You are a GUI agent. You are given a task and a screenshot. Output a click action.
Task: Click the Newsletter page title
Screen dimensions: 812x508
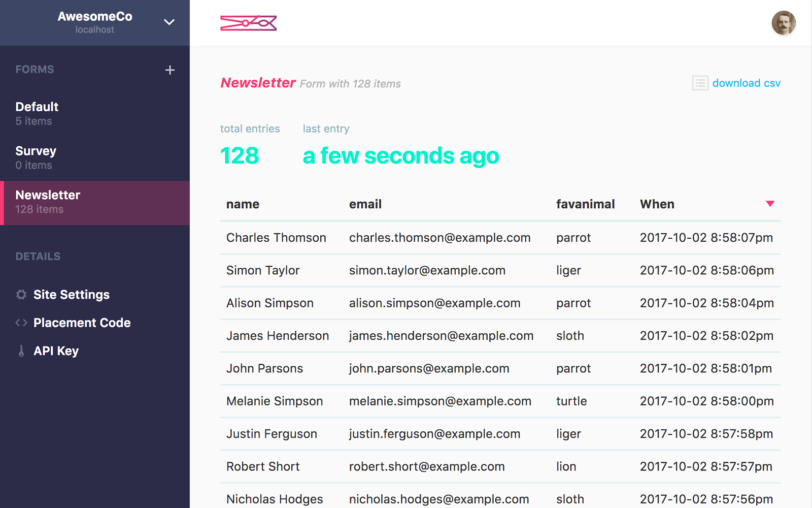click(x=258, y=83)
